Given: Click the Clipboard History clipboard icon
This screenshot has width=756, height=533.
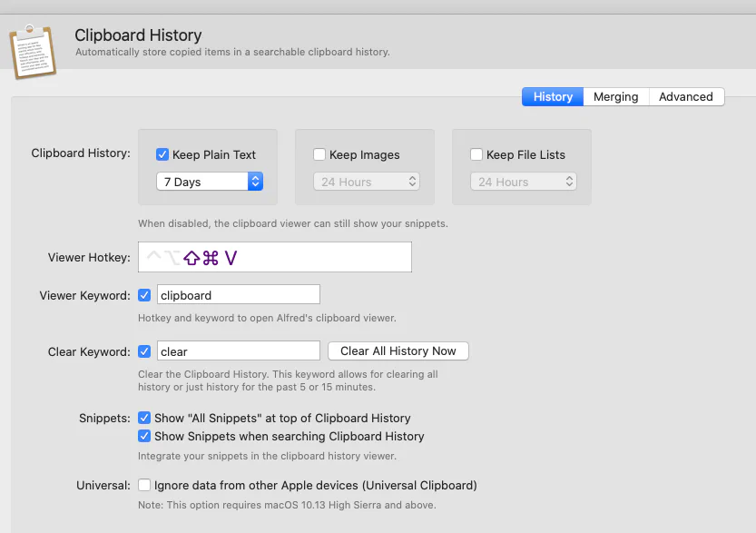Looking at the screenshot, I should tap(33, 52).
